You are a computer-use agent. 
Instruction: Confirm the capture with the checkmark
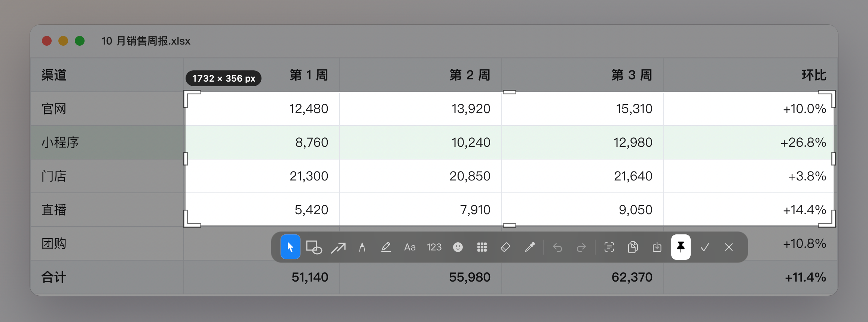(705, 247)
